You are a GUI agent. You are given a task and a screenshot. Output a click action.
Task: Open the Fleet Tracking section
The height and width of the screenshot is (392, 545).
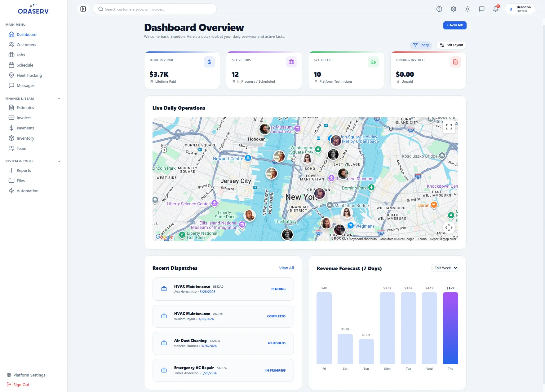29,75
